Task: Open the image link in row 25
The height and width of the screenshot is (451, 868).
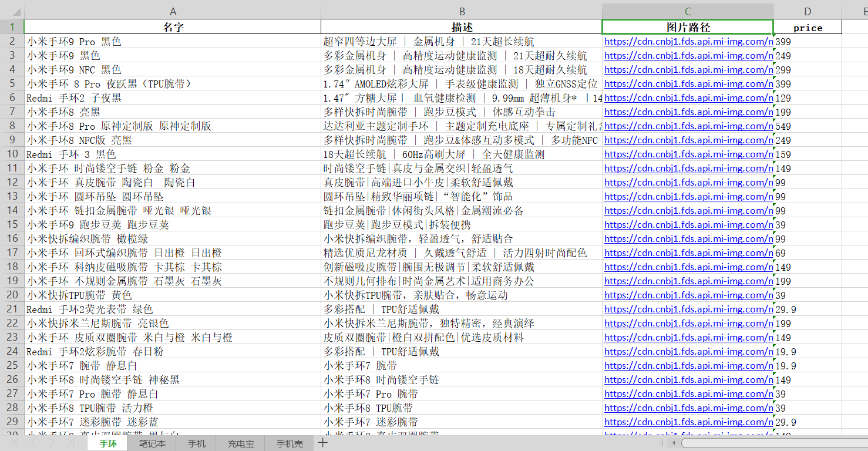Action: [688, 366]
